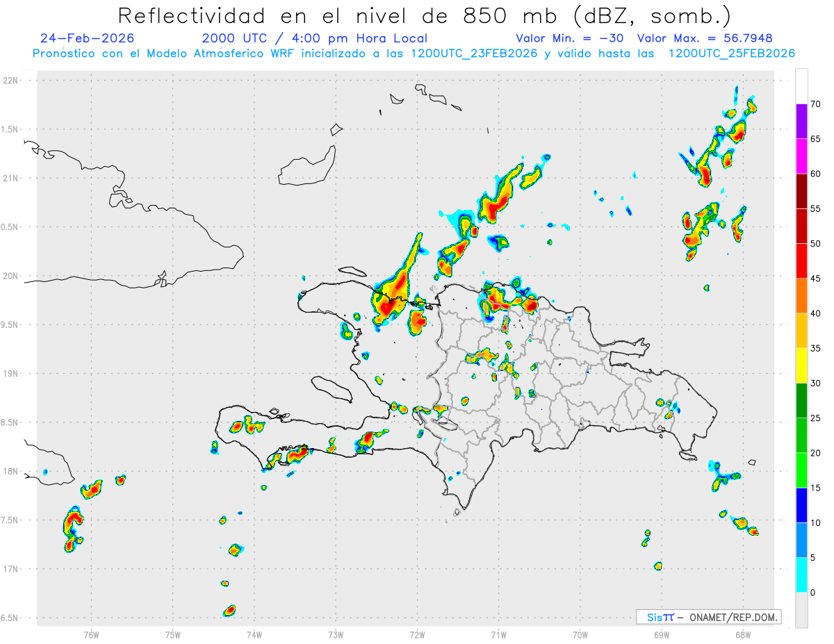The width and height of the screenshot is (834, 644).
Task: Click the '69W' longitude axis label
Action: [x=662, y=634]
